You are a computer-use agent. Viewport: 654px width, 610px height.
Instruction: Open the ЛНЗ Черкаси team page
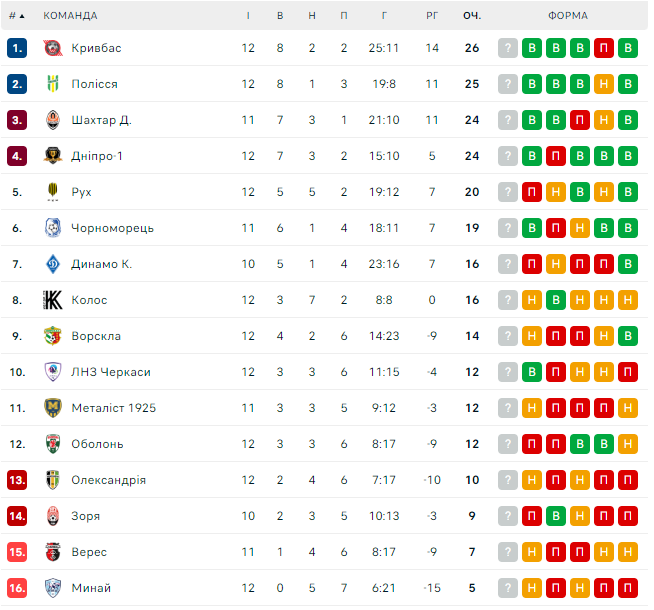[110, 372]
